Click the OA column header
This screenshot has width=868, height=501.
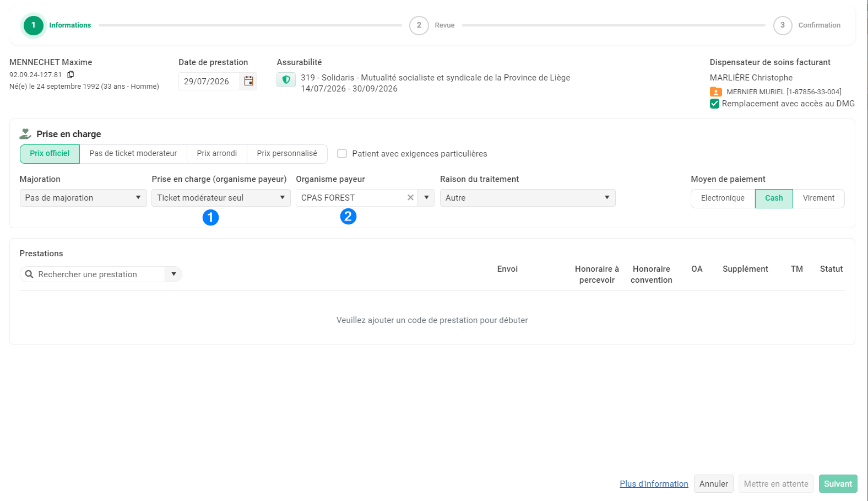coord(697,269)
